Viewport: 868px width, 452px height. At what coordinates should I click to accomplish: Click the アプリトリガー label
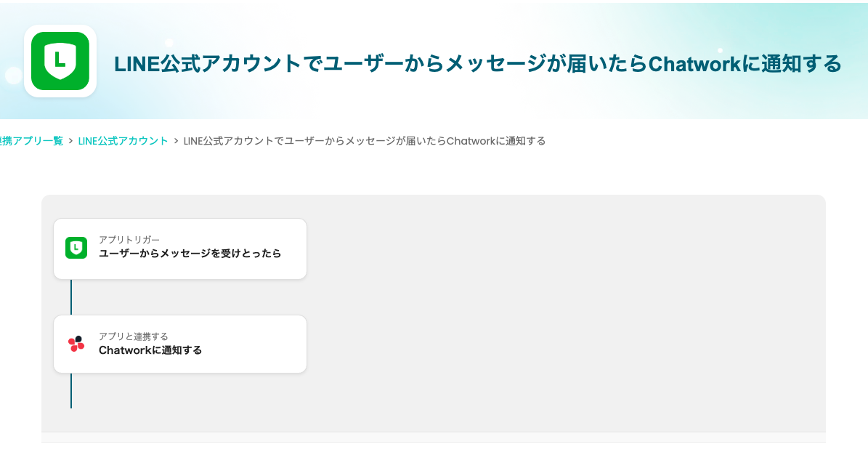pyautogui.click(x=129, y=240)
